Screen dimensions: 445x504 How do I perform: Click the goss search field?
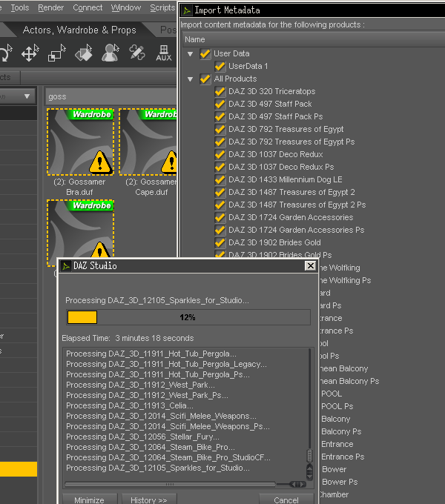tap(111, 96)
